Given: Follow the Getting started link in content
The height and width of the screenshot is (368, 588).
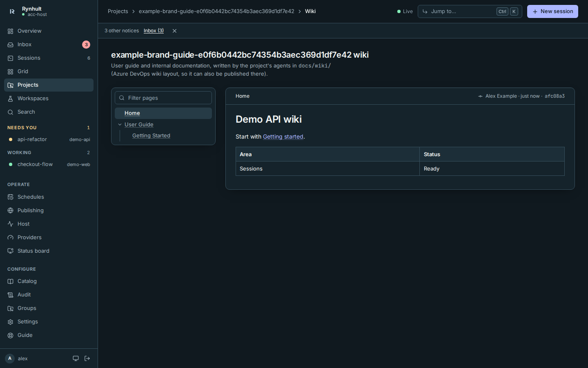Looking at the screenshot, I should 283,137.
